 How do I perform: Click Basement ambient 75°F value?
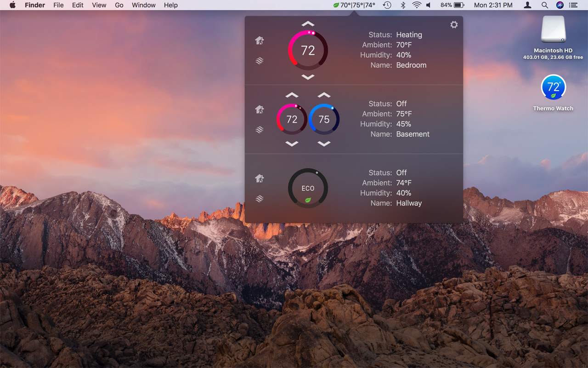pos(404,114)
